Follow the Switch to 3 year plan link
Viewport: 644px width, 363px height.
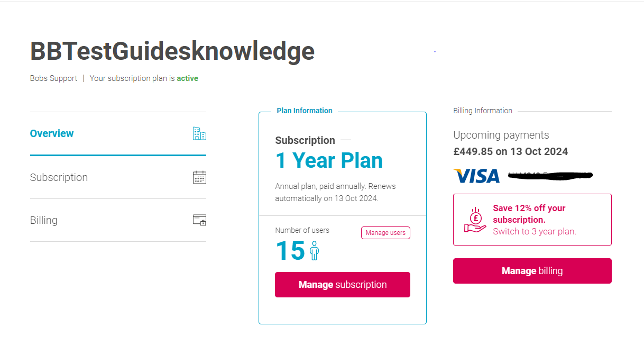click(x=535, y=231)
